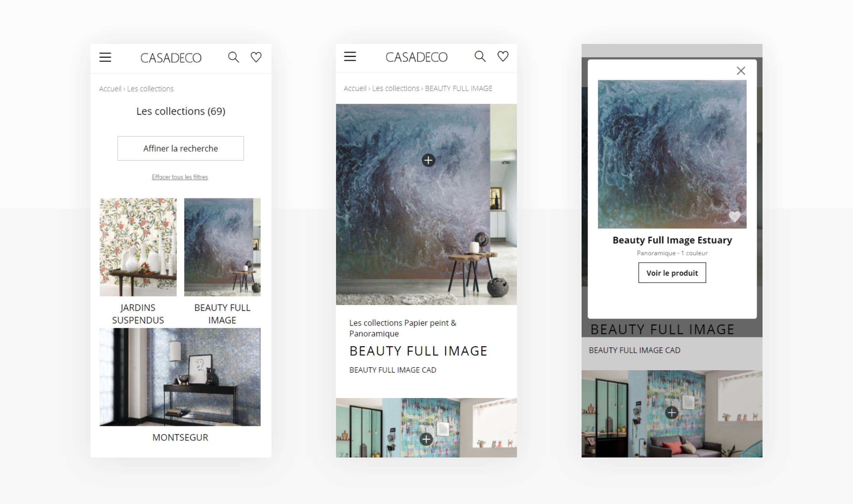
Task: Open hamburger menu on collections list screen
Action: tap(105, 57)
